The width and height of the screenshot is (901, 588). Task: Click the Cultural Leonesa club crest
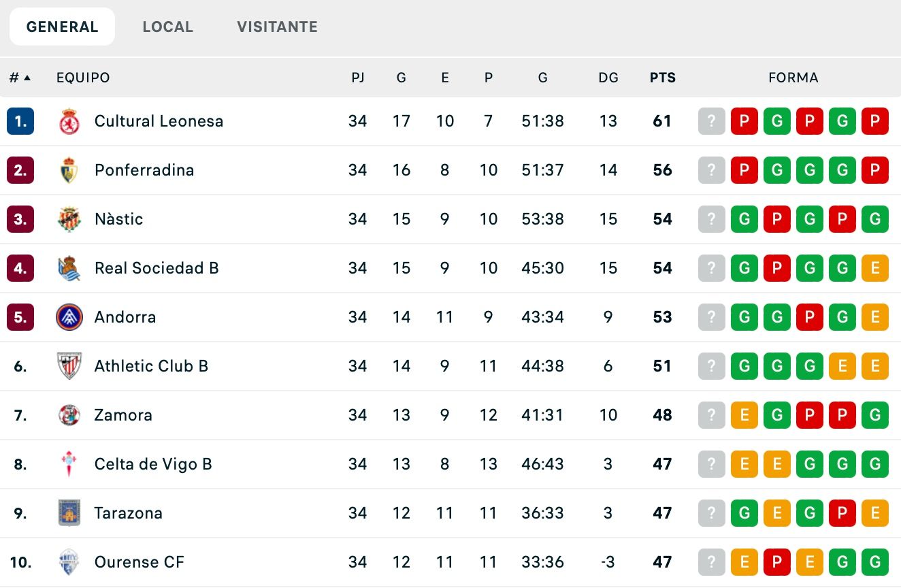click(69, 121)
